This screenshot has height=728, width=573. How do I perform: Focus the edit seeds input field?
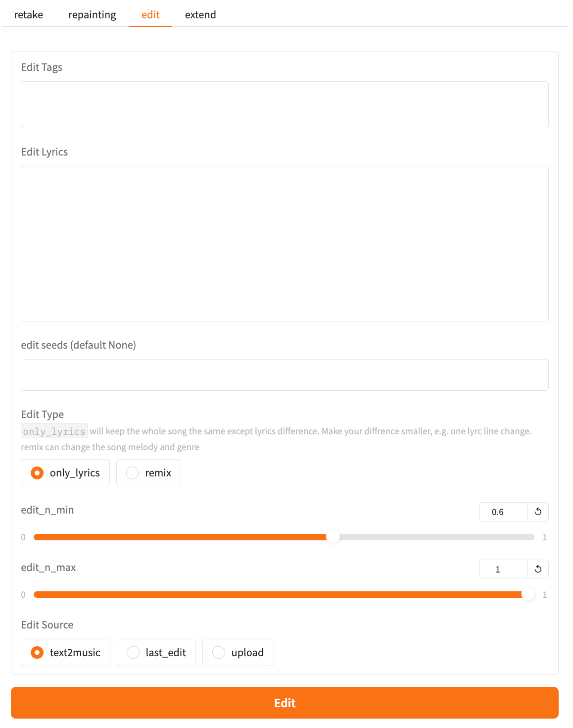point(285,375)
